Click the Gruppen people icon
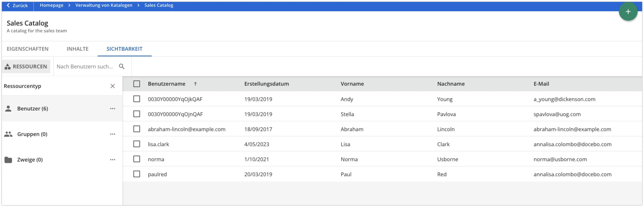Viewport: 644px width, 207px height. coord(8,134)
